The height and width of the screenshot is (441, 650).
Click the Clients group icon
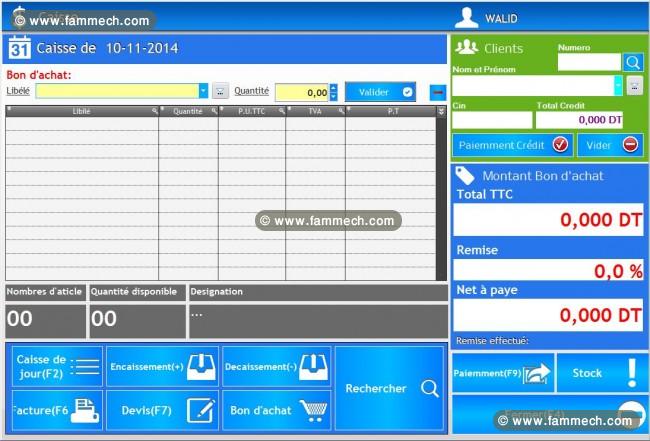tap(466, 47)
